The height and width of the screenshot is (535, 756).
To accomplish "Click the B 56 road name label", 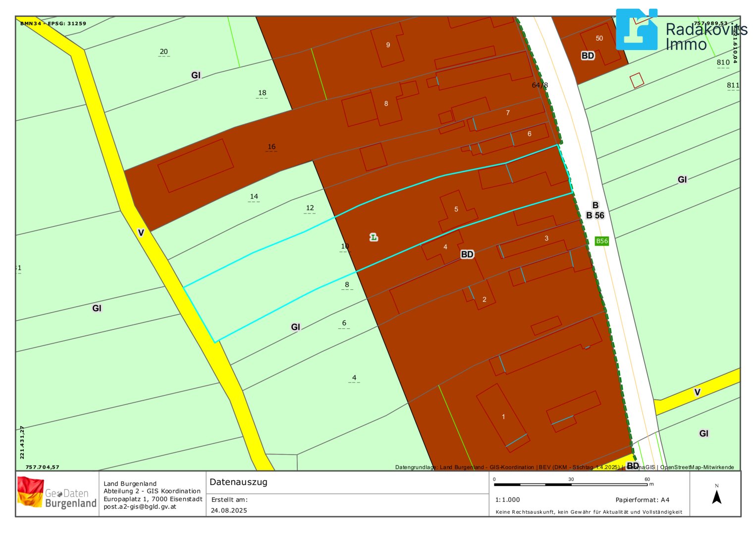I will (595, 215).
